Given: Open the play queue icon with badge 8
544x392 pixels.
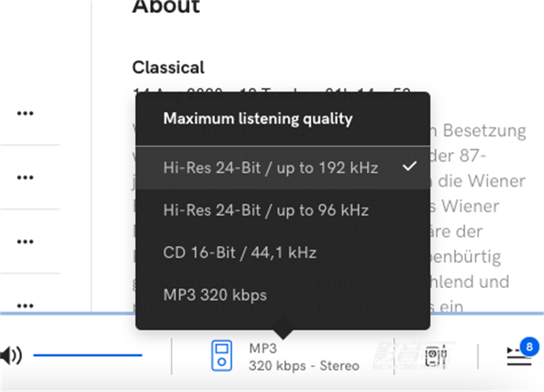Looking at the screenshot, I should coord(519,357).
